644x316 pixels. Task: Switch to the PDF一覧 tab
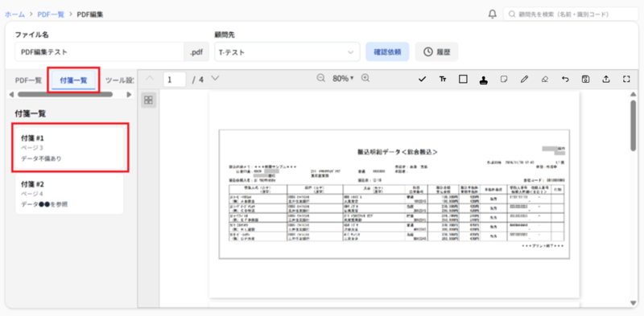(x=28, y=80)
